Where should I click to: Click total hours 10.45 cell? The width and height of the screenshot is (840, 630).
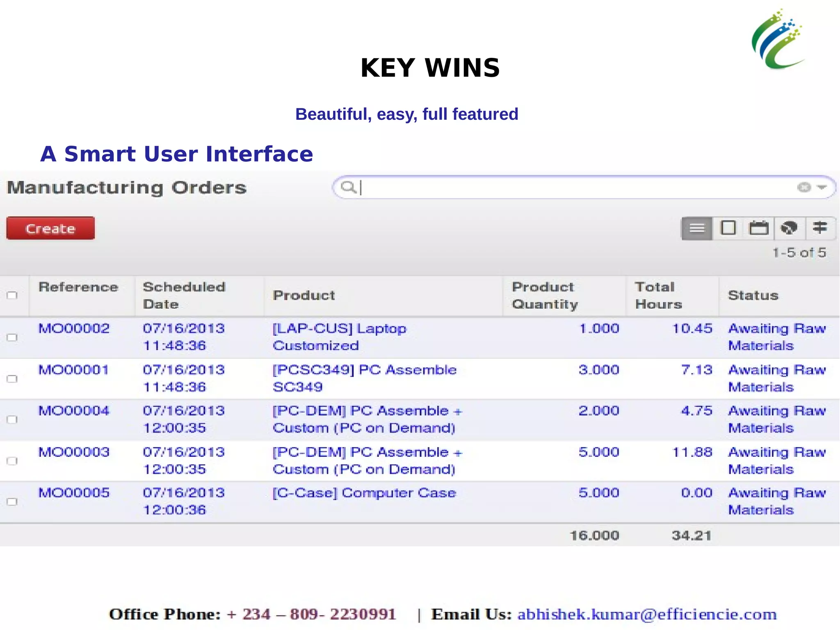pos(692,328)
